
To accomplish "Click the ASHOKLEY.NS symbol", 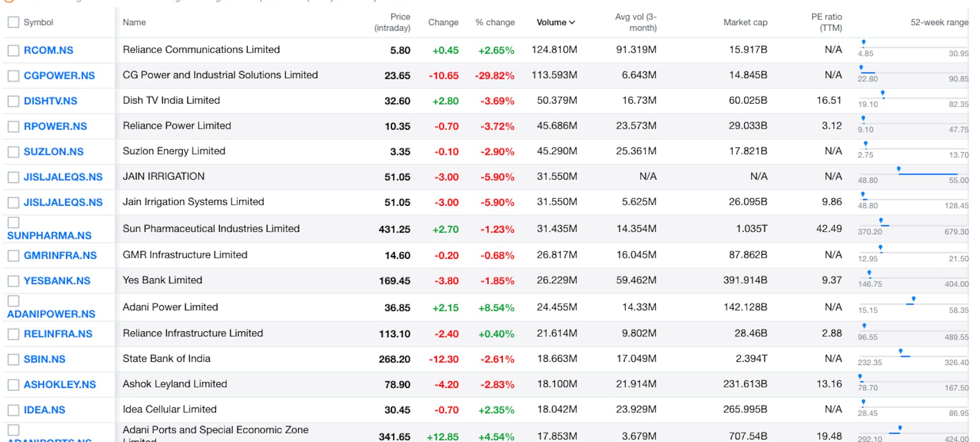I will point(60,384).
